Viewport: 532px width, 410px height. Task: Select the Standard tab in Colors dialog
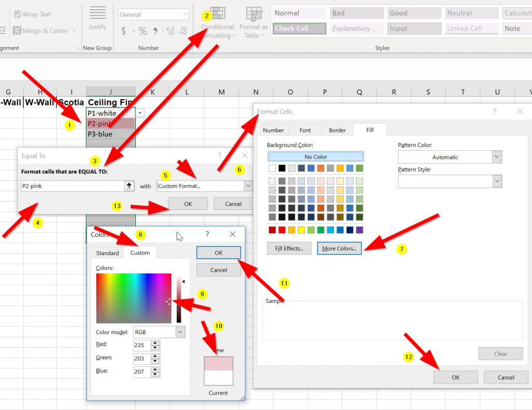point(108,253)
